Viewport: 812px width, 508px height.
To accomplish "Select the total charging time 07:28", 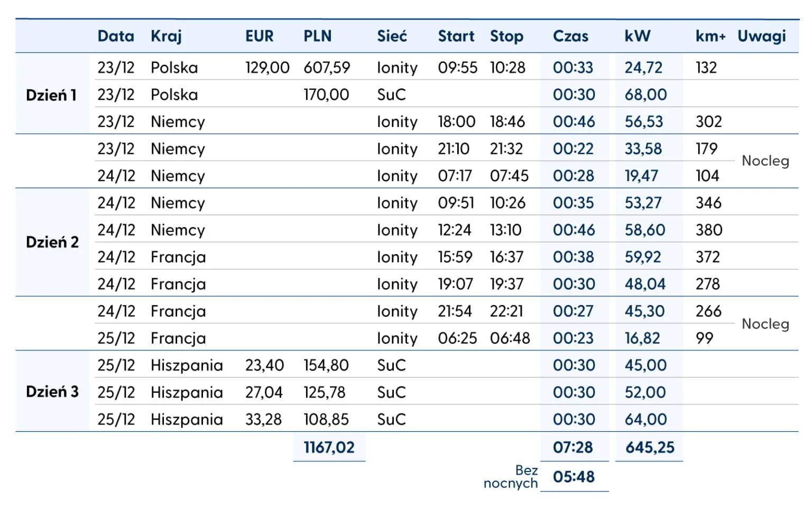I will [x=573, y=448].
